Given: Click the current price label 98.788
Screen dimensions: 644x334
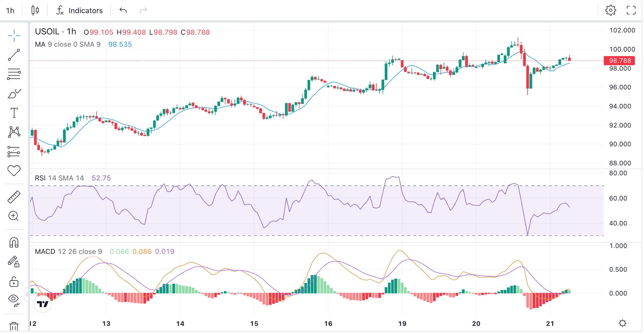Looking at the screenshot, I should (x=619, y=60).
